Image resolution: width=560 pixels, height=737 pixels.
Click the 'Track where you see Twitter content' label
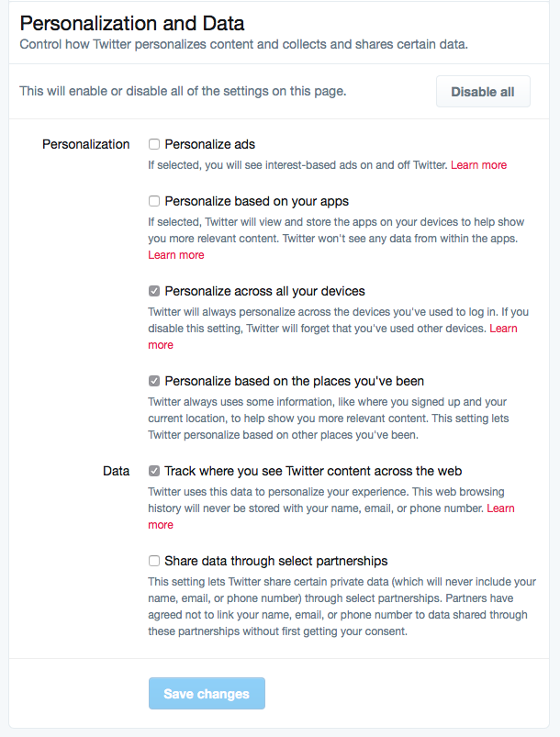313,471
